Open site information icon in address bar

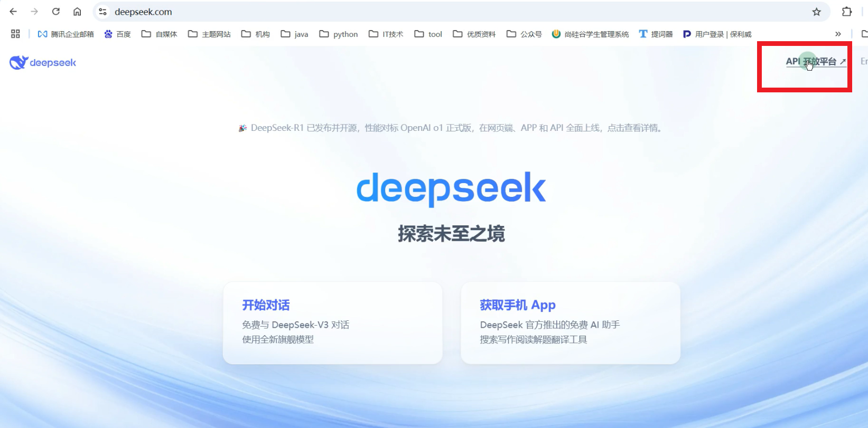pyautogui.click(x=102, y=12)
